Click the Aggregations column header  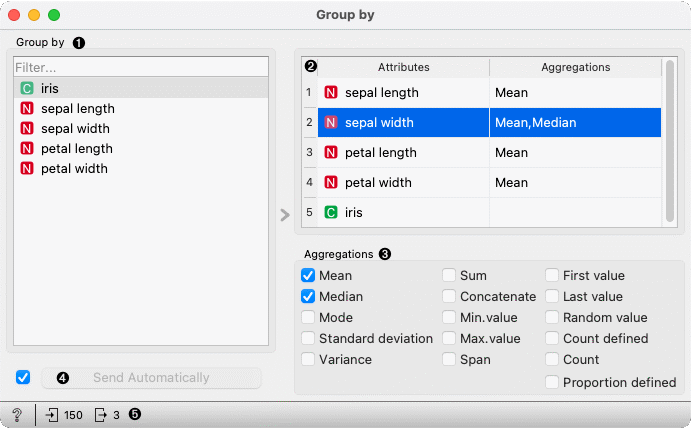click(x=575, y=67)
